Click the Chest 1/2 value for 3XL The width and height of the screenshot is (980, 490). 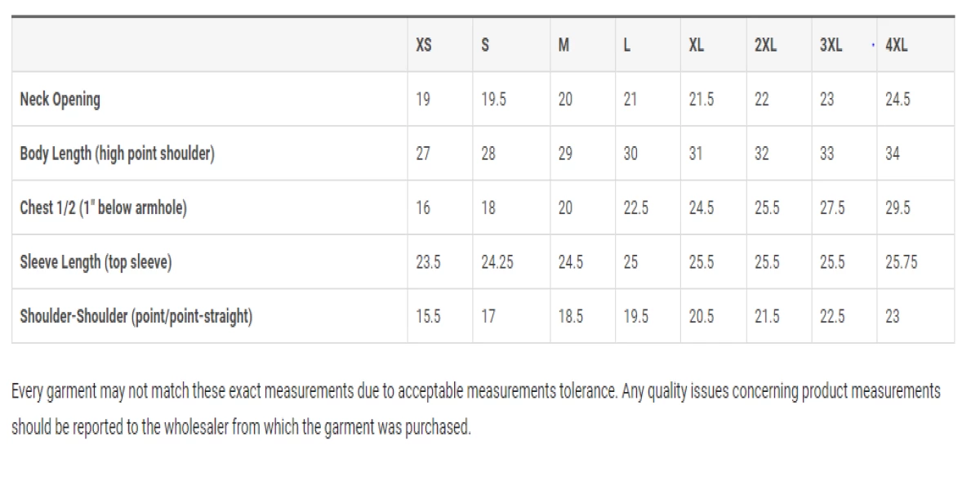(832, 207)
